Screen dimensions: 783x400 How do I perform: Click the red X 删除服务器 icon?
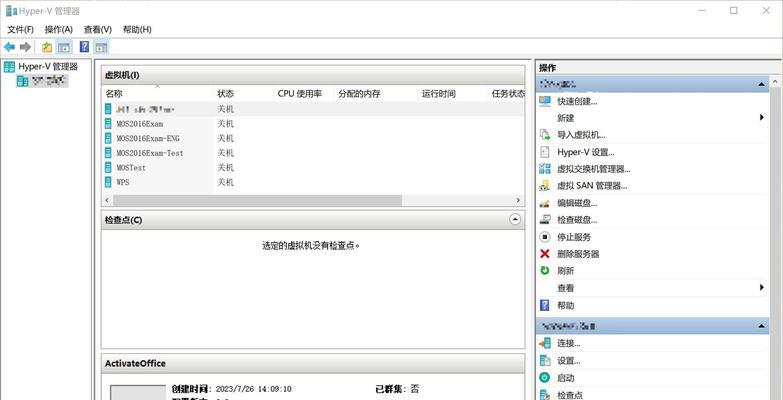pos(545,254)
